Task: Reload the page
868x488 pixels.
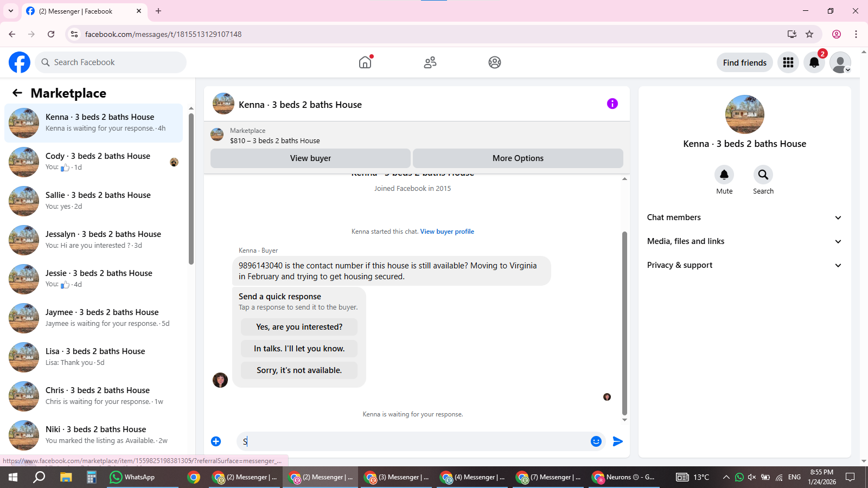Action: tap(51, 34)
